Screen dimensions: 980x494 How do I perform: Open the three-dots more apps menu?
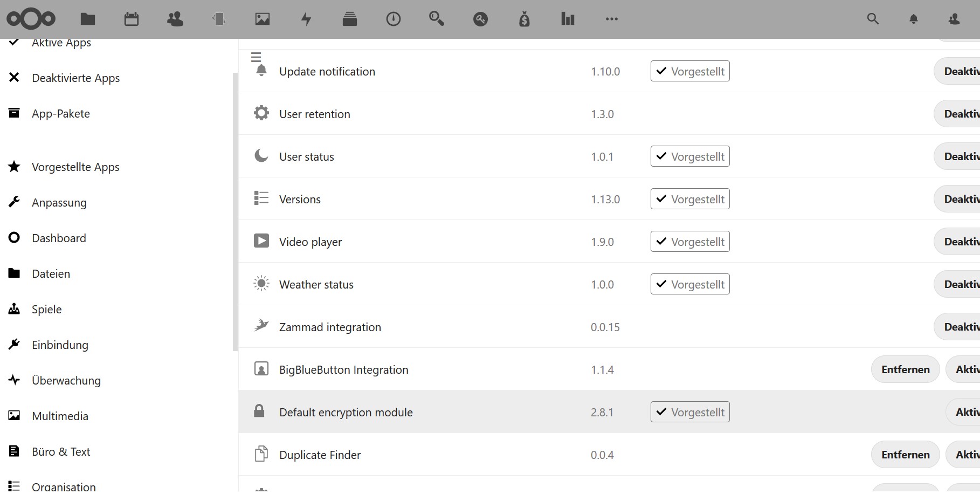611,18
